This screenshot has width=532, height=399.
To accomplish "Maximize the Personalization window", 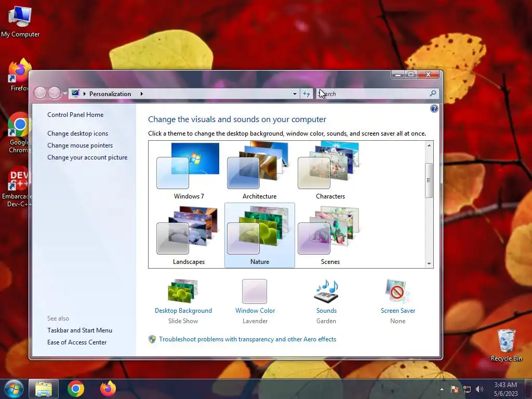I will (x=411, y=74).
